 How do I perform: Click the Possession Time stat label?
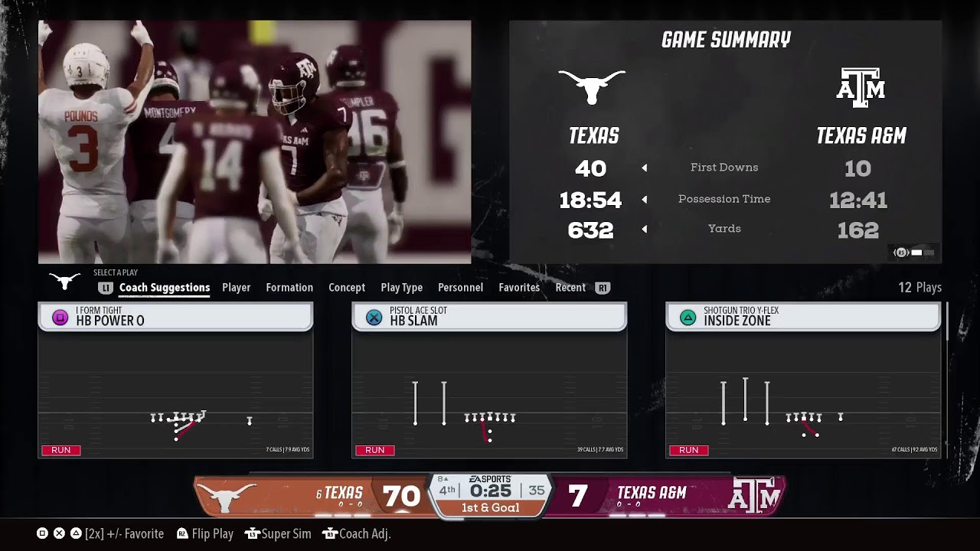[x=724, y=199]
